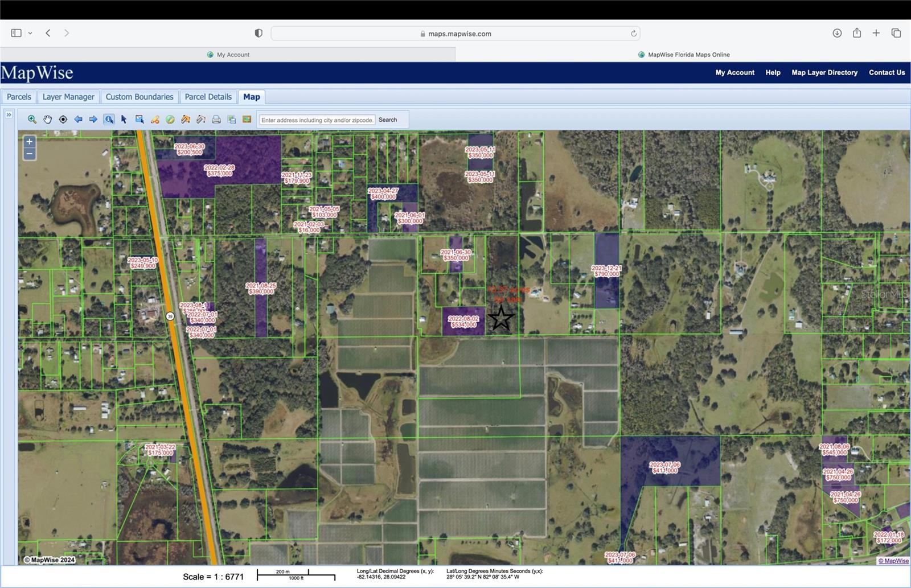The height and width of the screenshot is (588, 911).
Task: Open Safari sidebar dropdown chevron
Action: [x=30, y=34]
